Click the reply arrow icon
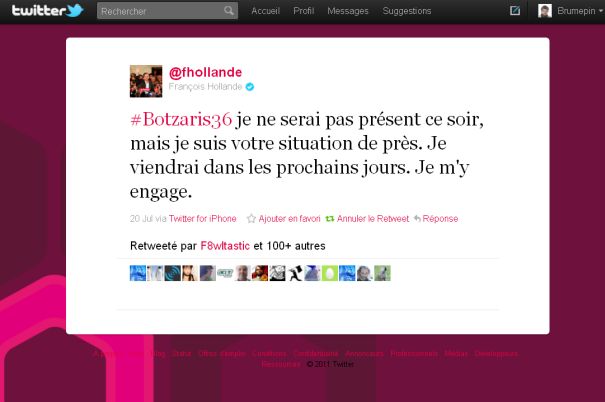Screen dimensions: 605x402 417,219
